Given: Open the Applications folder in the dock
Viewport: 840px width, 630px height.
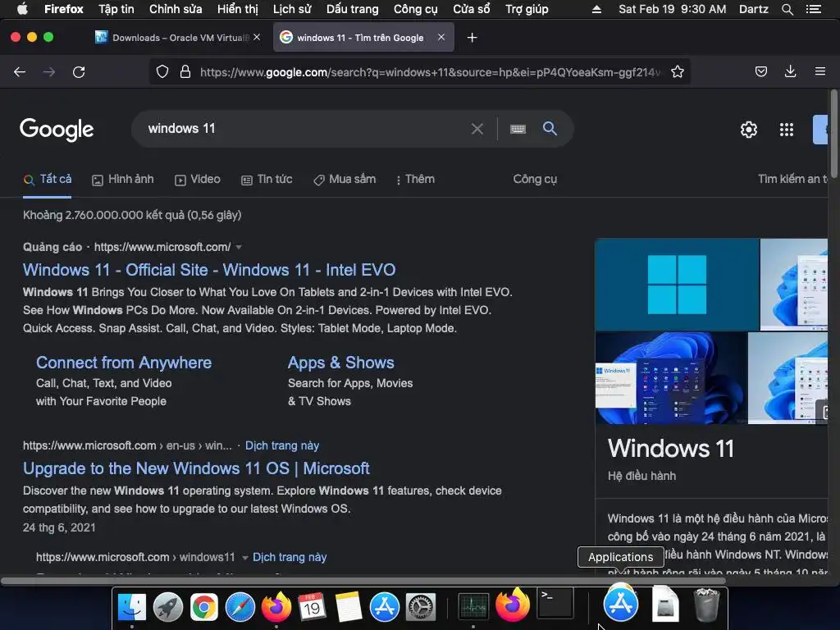Looking at the screenshot, I should [x=621, y=603].
